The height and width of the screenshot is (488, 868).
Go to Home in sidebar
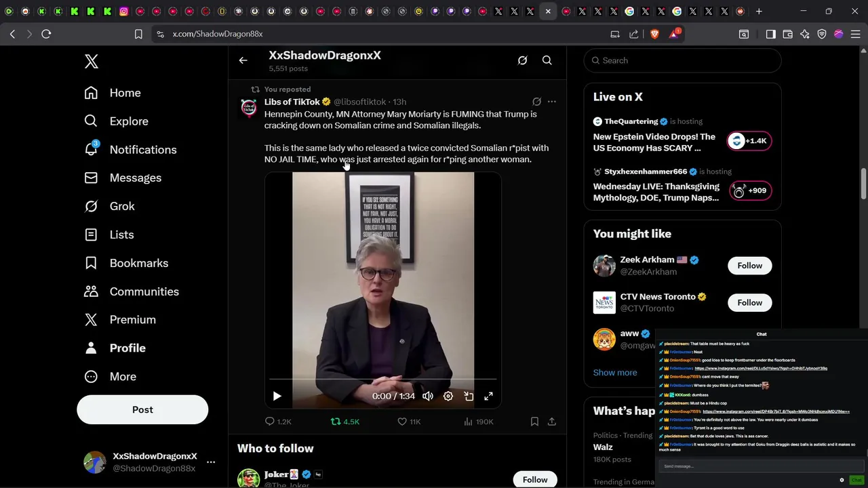coord(113,93)
